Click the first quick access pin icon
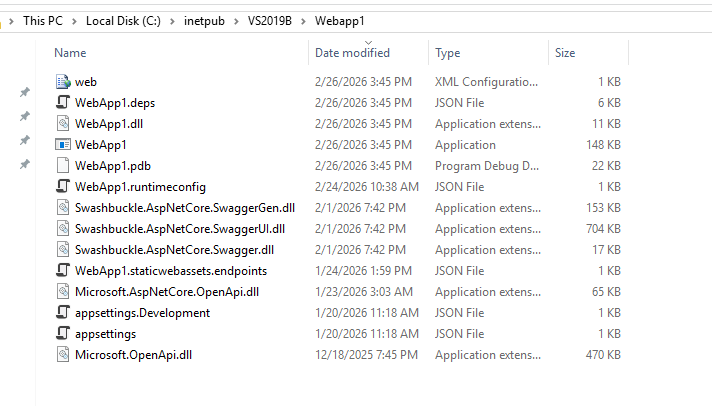 pos(25,92)
